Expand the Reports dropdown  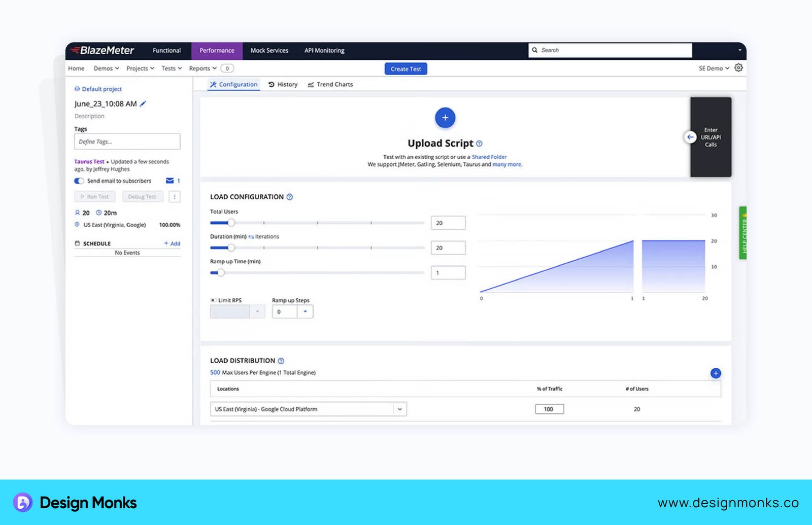coord(202,68)
